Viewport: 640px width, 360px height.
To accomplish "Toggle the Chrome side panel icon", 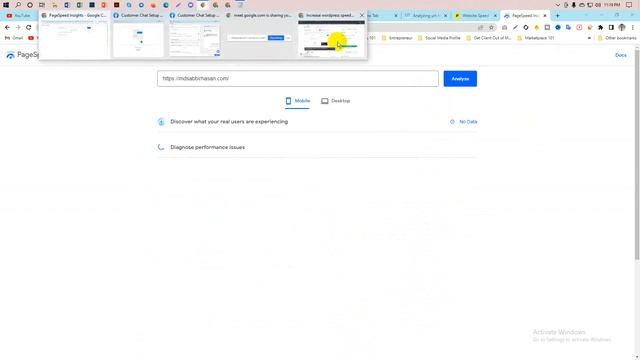I will tap(611, 27).
